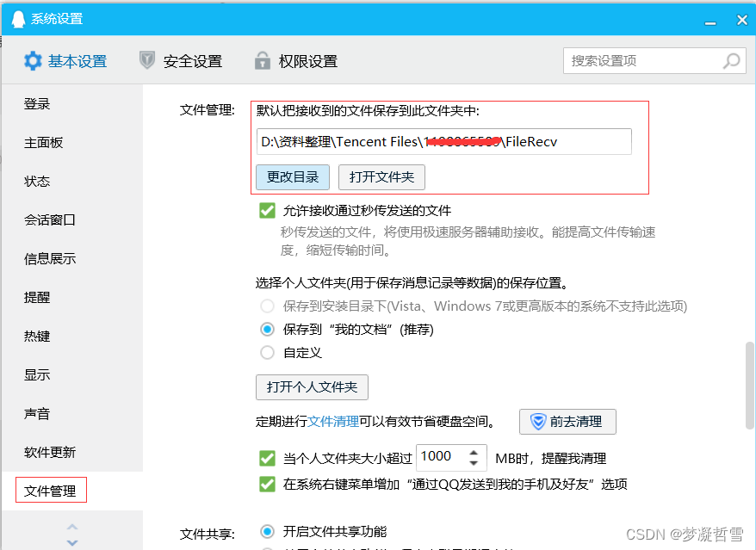Click the 前去清理 button
This screenshot has height=550, width=756.
point(567,421)
